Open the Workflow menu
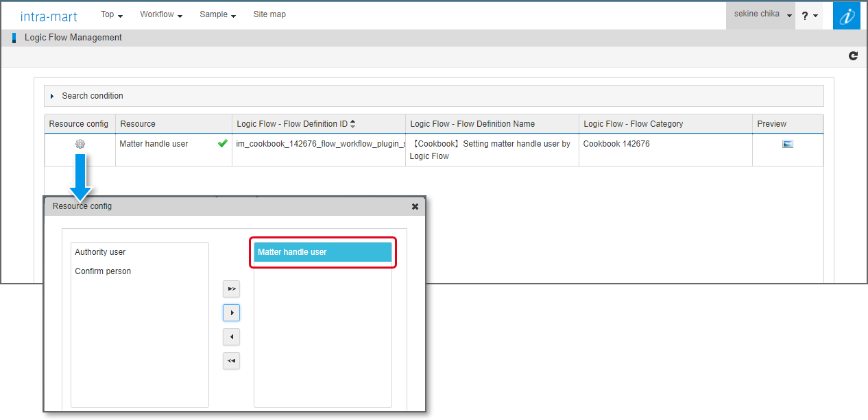Image resolution: width=868 pixels, height=420 pixels. (160, 14)
